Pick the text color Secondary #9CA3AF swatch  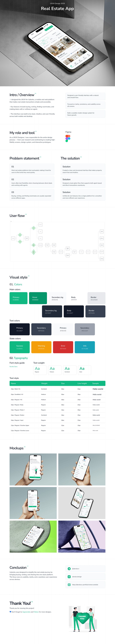coord(85,329)
